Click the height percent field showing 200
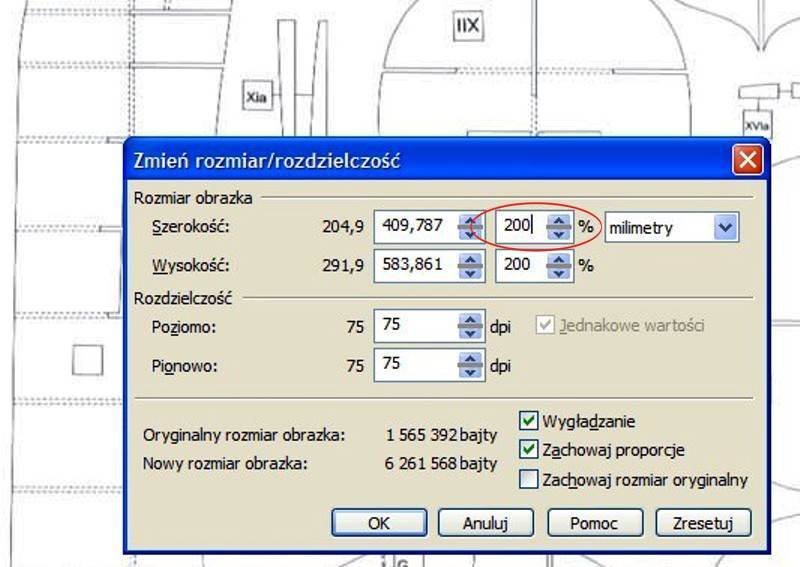The height and width of the screenshot is (567, 800). pos(520,266)
